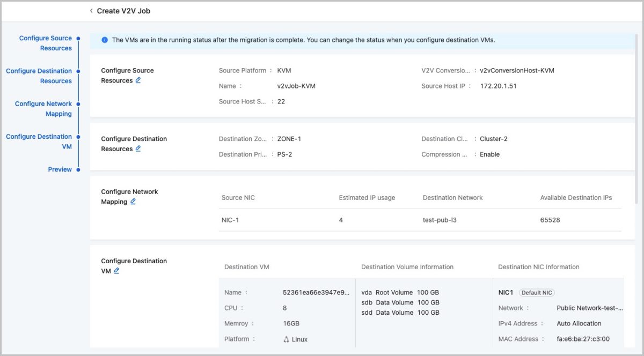This screenshot has width=644, height=356.
Task: Open edit pencil for Configure Destination VM
Action: point(116,271)
